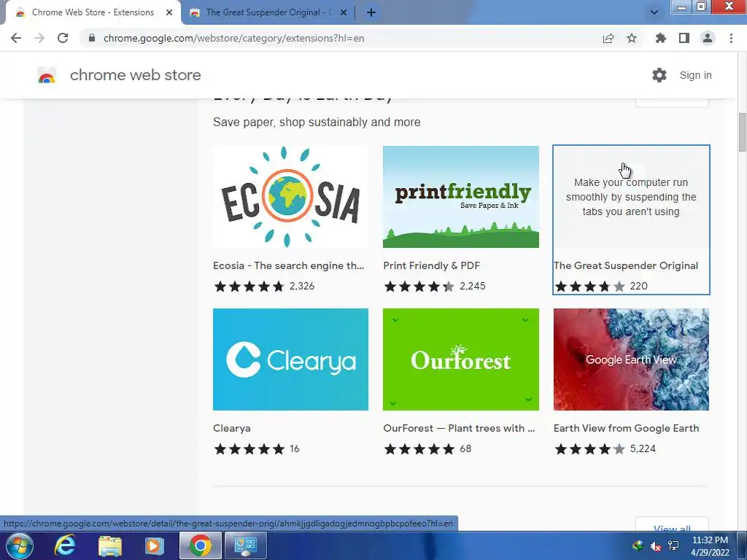
Task: Open the OurForest extension thumbnail
Action: click(x=461, y=359)
